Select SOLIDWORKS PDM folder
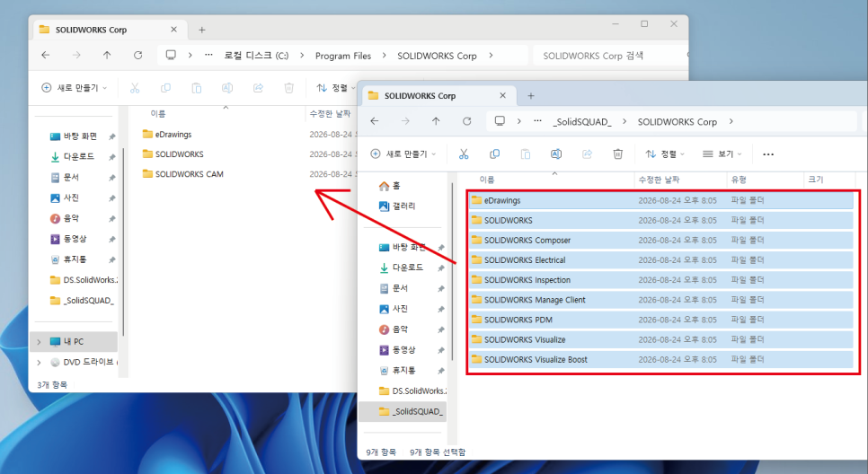Screen dimensions: 868x474 click(x=661, y=320)
